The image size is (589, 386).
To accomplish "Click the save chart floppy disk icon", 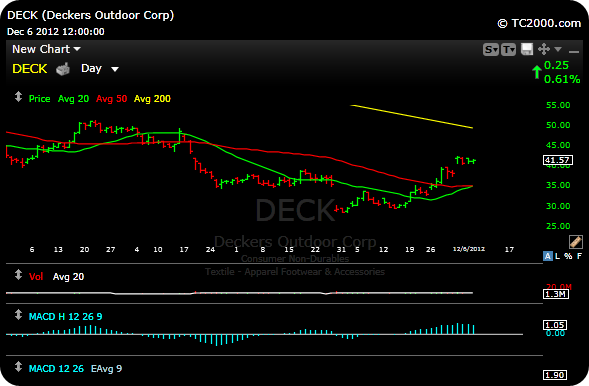I will (527, 49).
